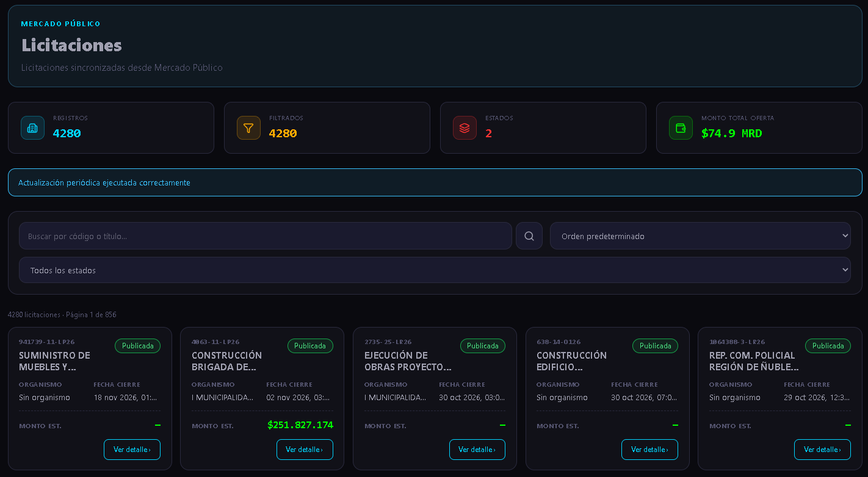
Task: Open Ver detalle for CONSTRUCCIÓN EDIFICIO
Action: [649, 450]
